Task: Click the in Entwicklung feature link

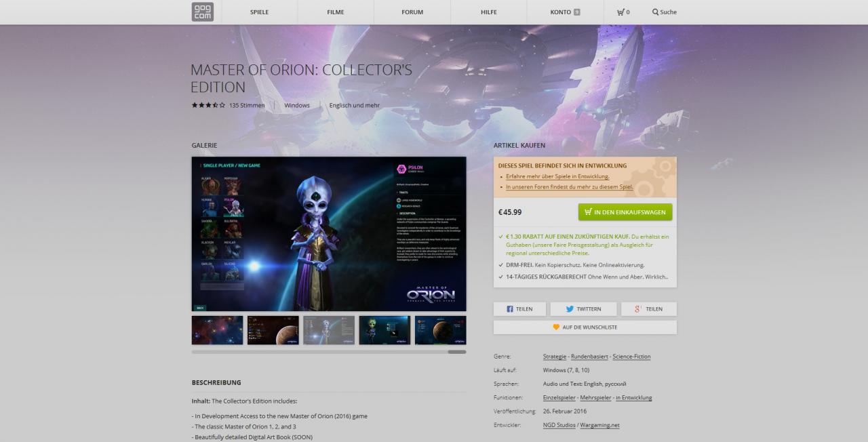Action: pos(634,398)
